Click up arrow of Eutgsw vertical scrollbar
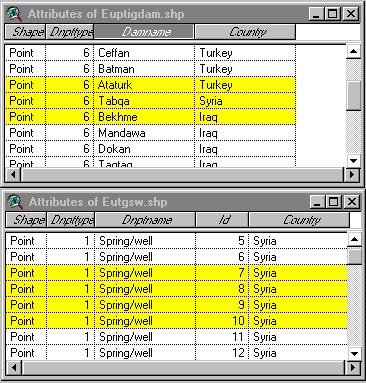Viewport: 366px width, 383px height. pos(354,239)
